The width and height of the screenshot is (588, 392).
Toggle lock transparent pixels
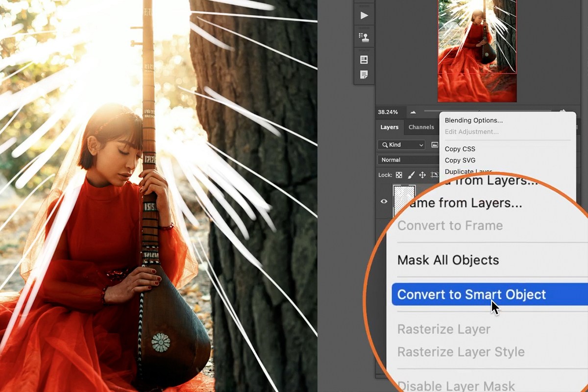click(x=399, y=175)
